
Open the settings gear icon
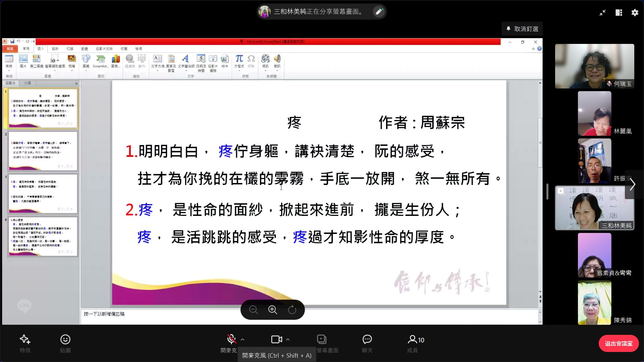[635, 13]
